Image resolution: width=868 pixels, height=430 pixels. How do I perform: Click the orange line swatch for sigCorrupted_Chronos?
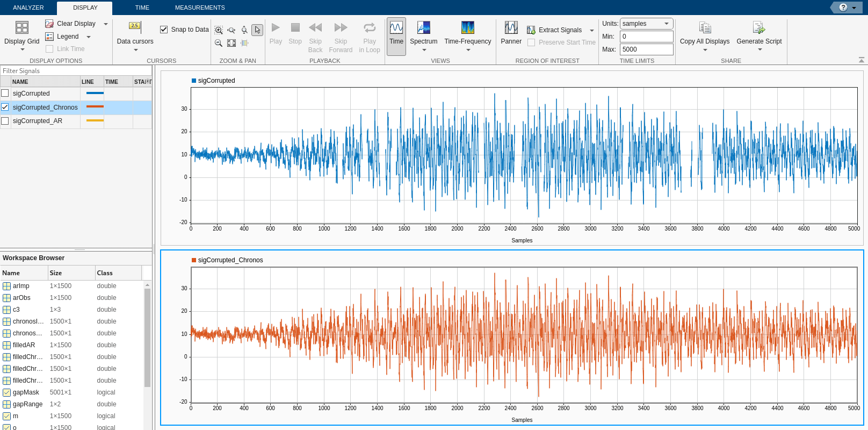[95, 106]
